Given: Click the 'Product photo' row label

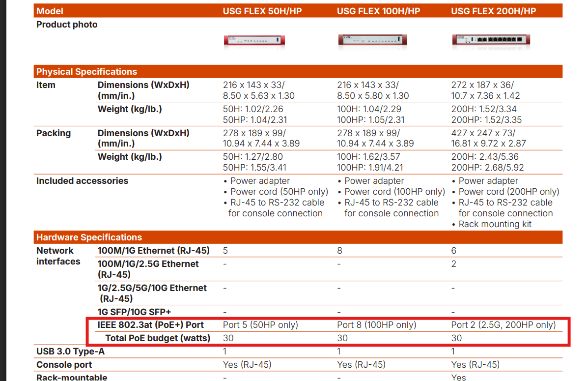Looking at the screenshot, I should click(67, 25).
